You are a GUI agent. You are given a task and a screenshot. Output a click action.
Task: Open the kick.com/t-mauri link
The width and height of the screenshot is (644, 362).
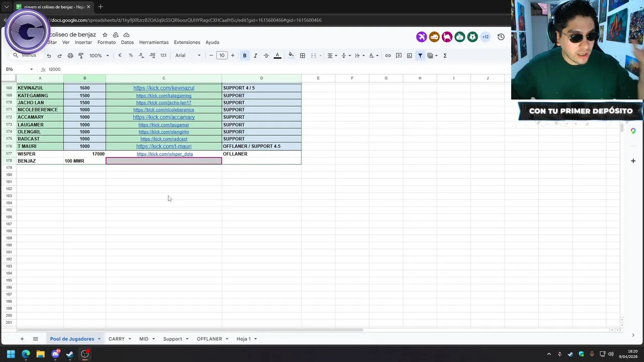[164, 146]
